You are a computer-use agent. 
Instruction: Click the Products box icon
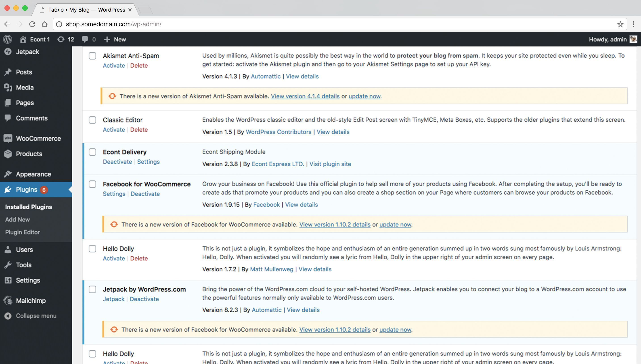[8, 154]
